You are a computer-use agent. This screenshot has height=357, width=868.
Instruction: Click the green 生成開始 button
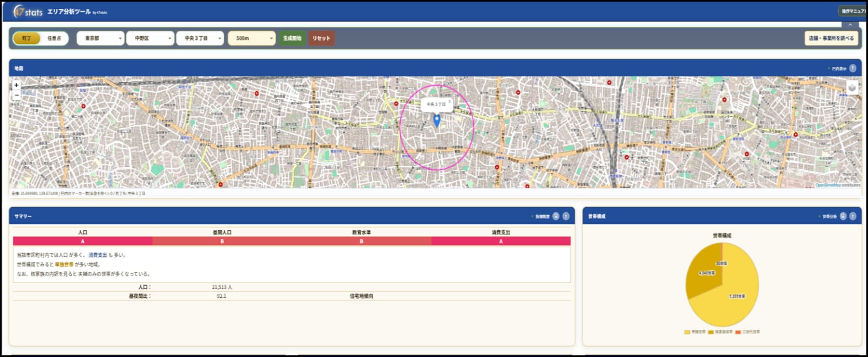pyautogui.click(x=292, y=38)
